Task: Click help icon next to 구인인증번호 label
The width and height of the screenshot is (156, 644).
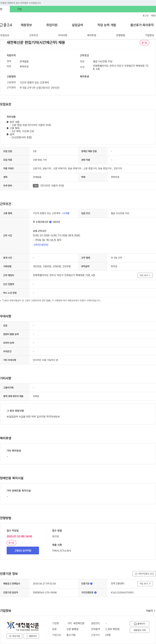Action: [95, 592]
